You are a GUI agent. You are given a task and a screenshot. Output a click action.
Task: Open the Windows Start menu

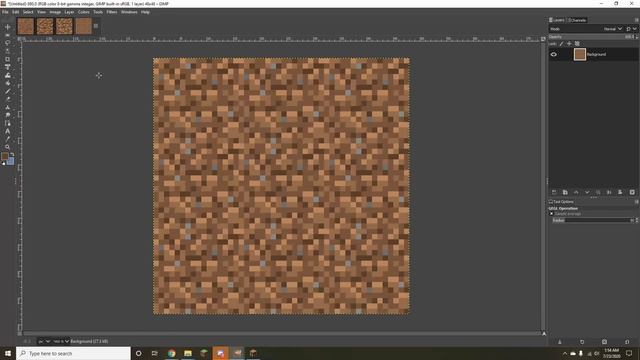pyautogui.click(x=8, y=353)
